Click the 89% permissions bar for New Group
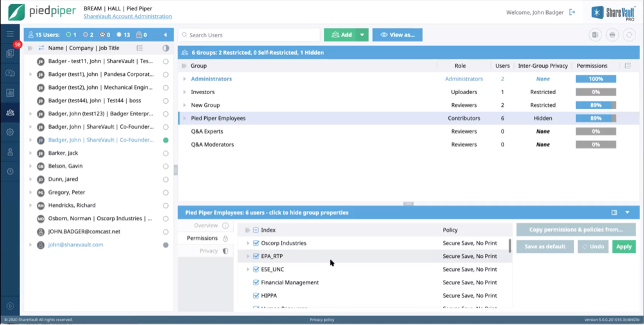 click(x=596, y=105)
